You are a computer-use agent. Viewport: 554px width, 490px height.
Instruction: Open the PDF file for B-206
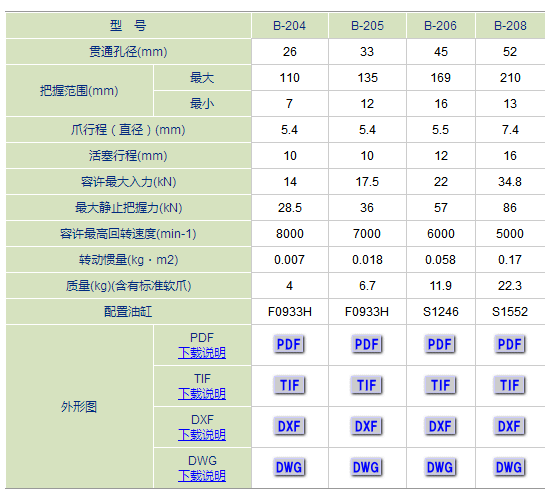(x=440, y=344)
